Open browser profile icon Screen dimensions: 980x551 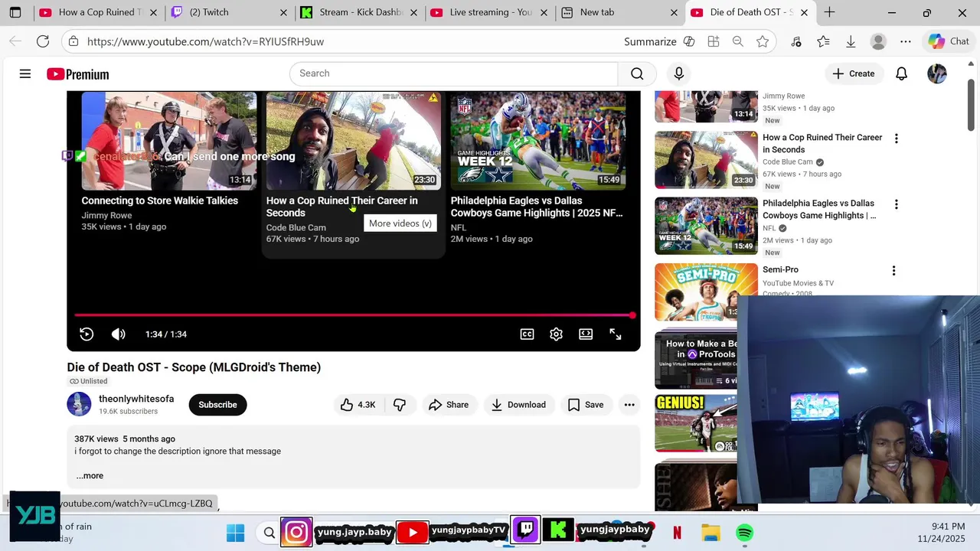tap(878, 41)
